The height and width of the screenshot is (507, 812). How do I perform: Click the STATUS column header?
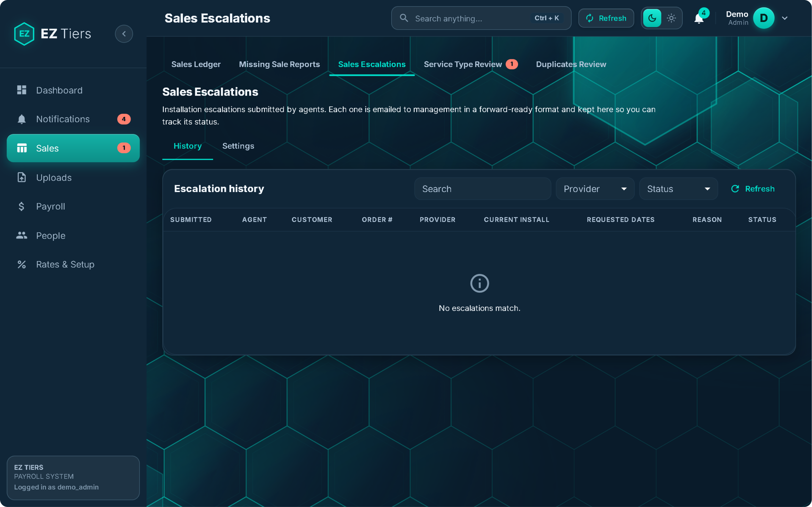click(762, 219)
